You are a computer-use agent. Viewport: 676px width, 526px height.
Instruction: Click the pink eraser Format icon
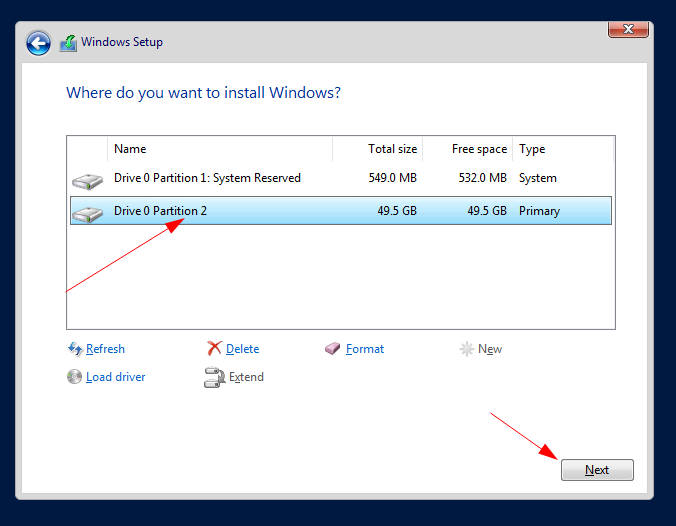(332, 348)
